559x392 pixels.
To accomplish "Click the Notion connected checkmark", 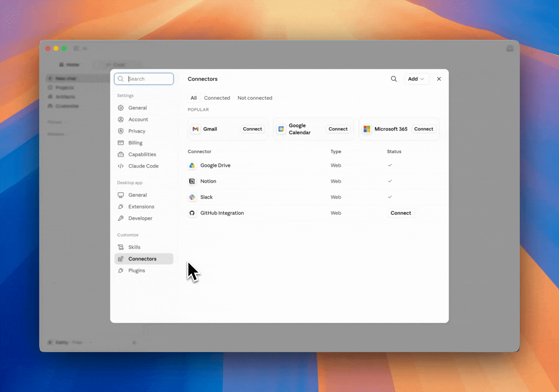I will pyautogui.click(x=390, y=181).
